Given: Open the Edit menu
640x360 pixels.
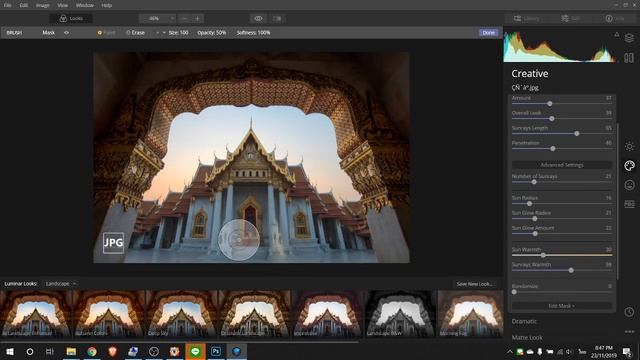Looking at the screenshot, I should pyautogui.click(x=24, y=5).
